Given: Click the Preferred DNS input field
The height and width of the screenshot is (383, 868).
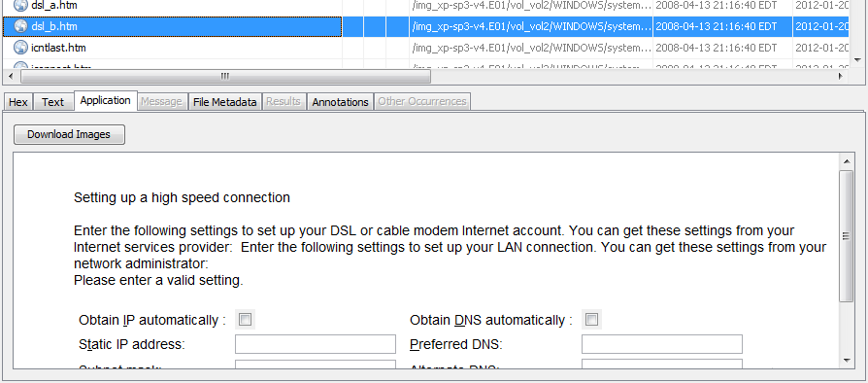Looking at the screenshot, I should (x=661, y=344).
